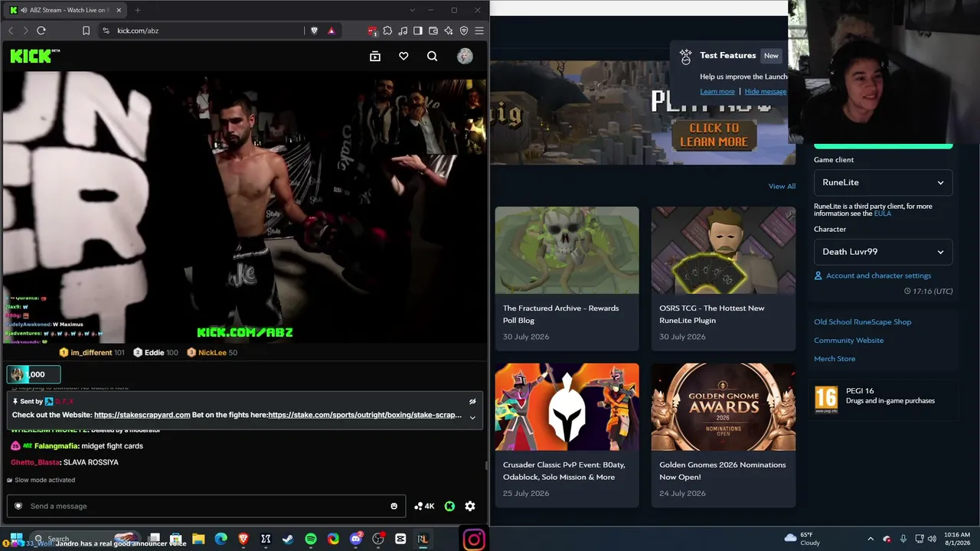This screenshot has height=551, width=980.
Task: Click Learn more in Test Features popup
Action: coord(717,92)
